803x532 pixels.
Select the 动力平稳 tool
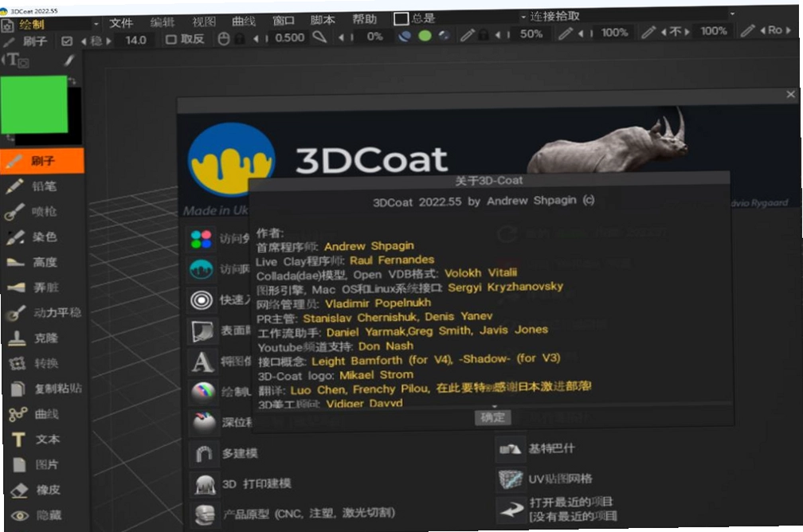[43, 312]
